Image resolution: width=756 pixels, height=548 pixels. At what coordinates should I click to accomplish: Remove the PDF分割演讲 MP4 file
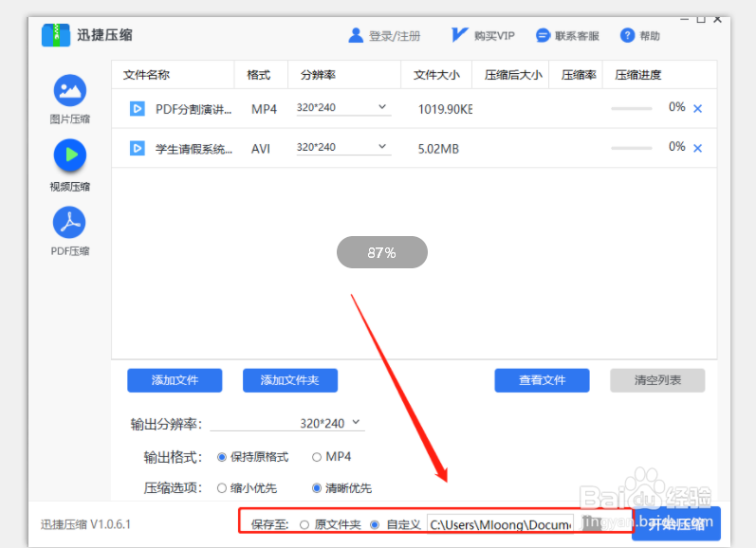point(697,109)
